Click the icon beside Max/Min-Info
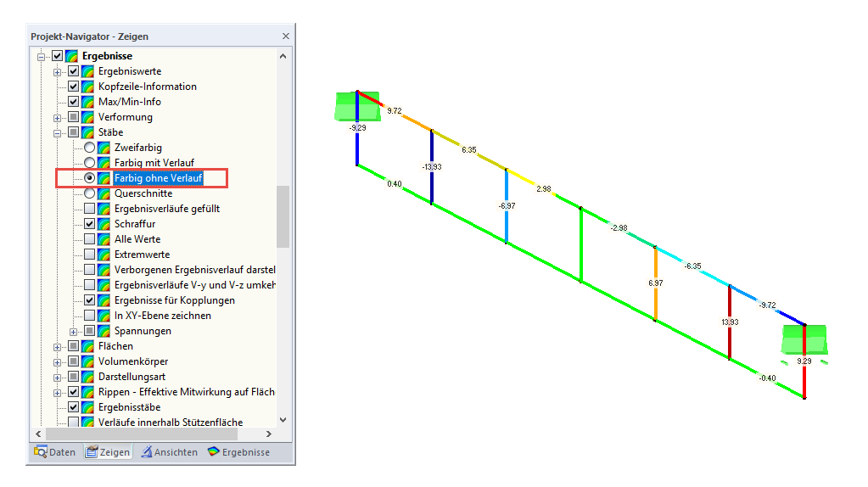This screenshot has height=487, width=868. [x=87, y=102]
